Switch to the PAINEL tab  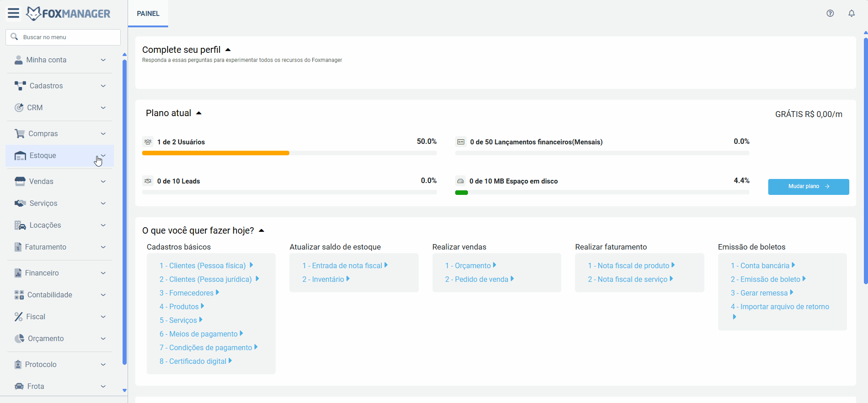[148, 14]
